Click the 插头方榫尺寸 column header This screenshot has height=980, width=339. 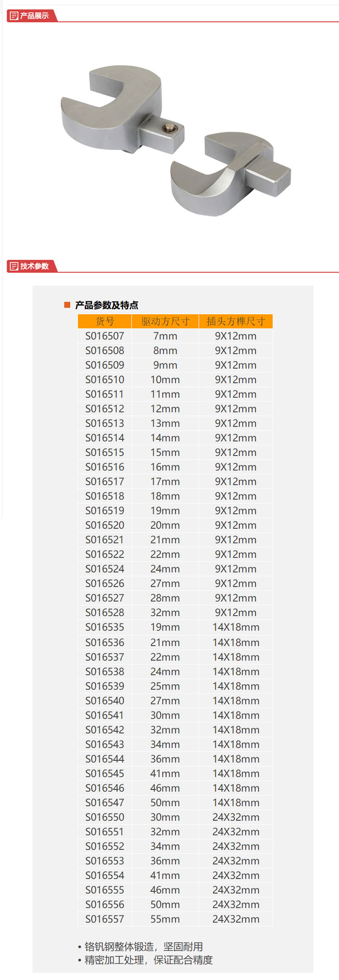[x=236, y=321]
